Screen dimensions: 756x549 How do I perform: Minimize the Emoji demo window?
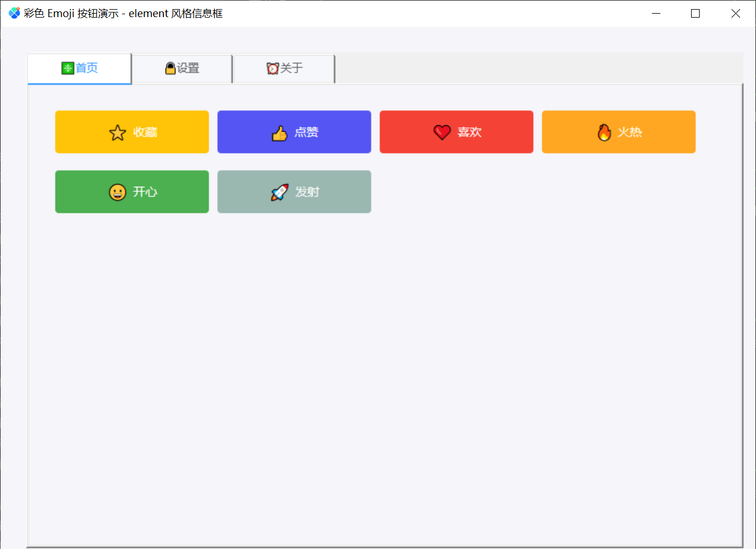pos(656,13)
